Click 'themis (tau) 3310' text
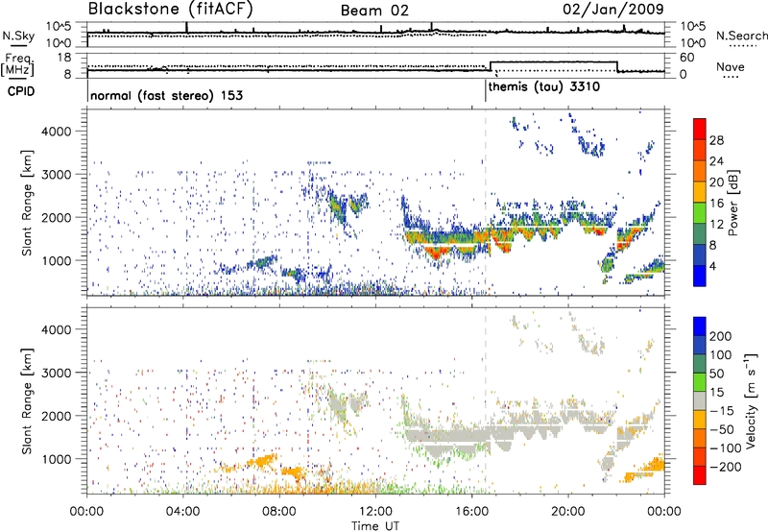This screenshot has height=532, width=768. tap(544, 87)
